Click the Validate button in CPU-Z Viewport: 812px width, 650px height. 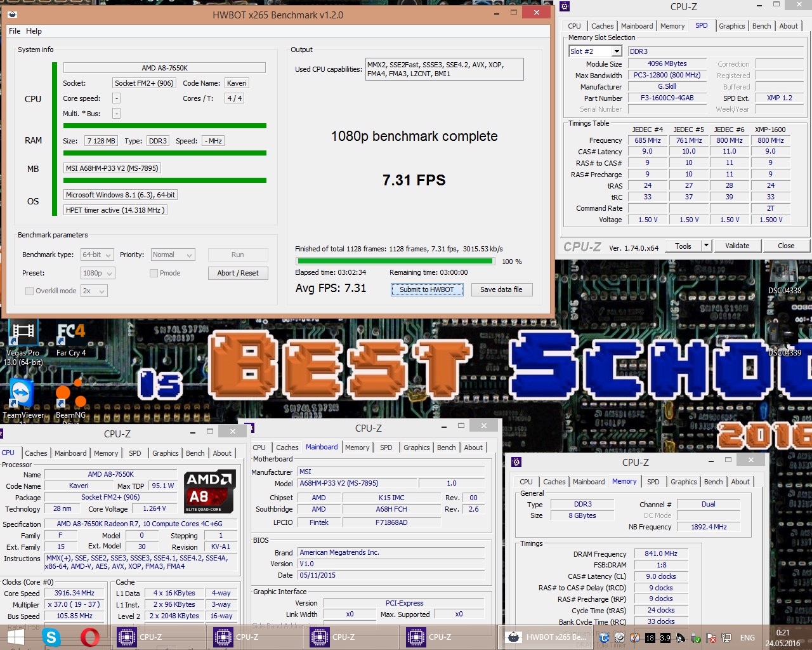(737, 246)
